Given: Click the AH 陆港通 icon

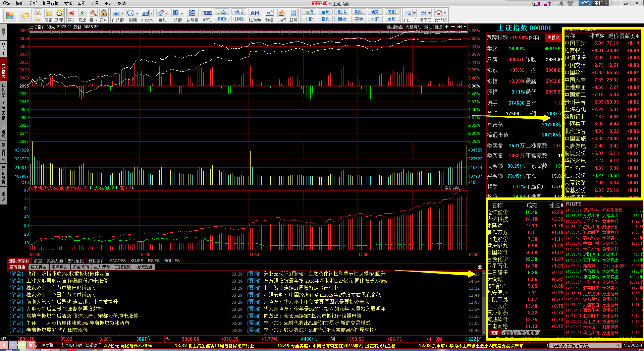Looking at the screenshot, I should [255, 13].
